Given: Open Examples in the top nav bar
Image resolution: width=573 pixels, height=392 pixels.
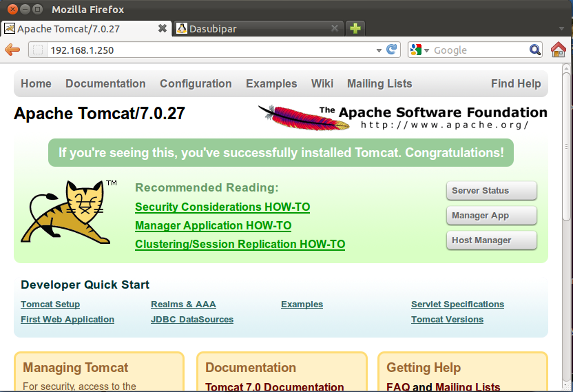Looking at the screenshot, I should coord(271,84).
